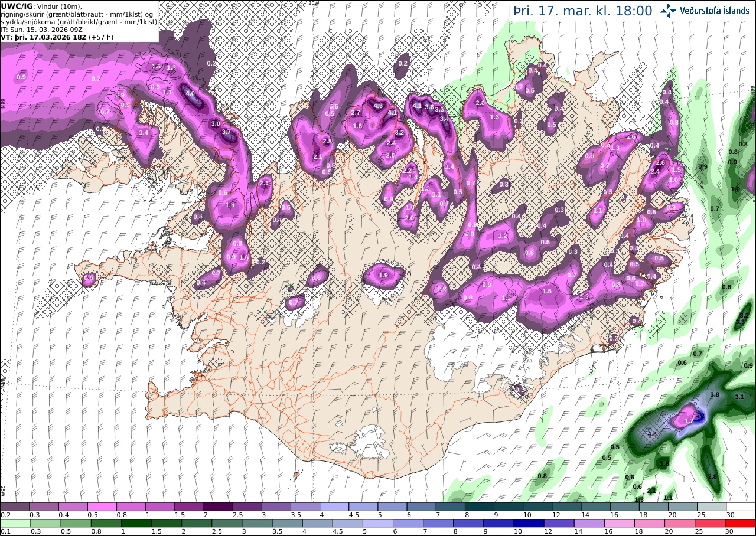This screenshot has width=756, height=536.
Task: Pick the top legend row 0.5 bright pink swatch
Action: click(102, 506)
